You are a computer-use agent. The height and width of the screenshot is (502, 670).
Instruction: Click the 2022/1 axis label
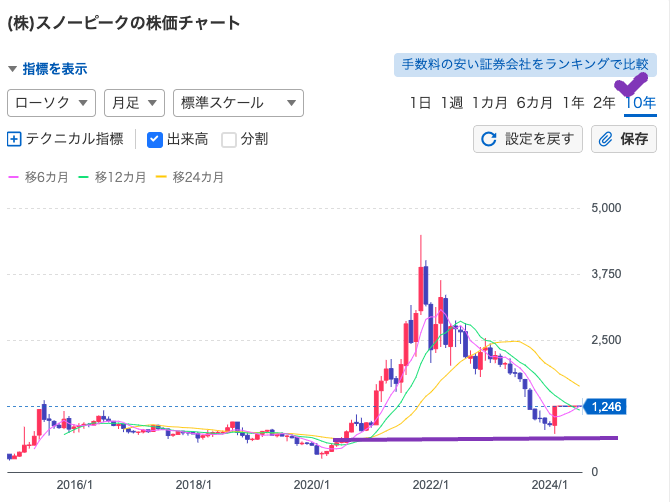(x=430, y=485)
